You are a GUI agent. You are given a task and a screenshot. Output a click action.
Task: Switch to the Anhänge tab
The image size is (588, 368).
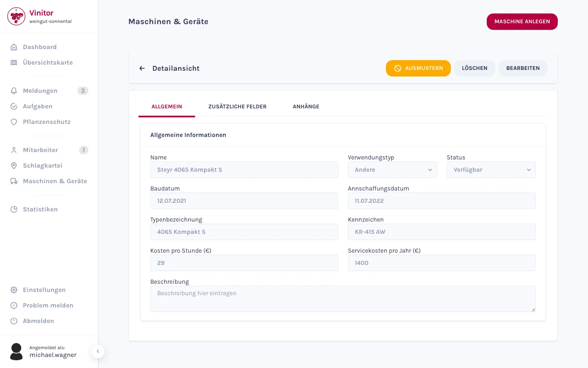tap(306, 107)
